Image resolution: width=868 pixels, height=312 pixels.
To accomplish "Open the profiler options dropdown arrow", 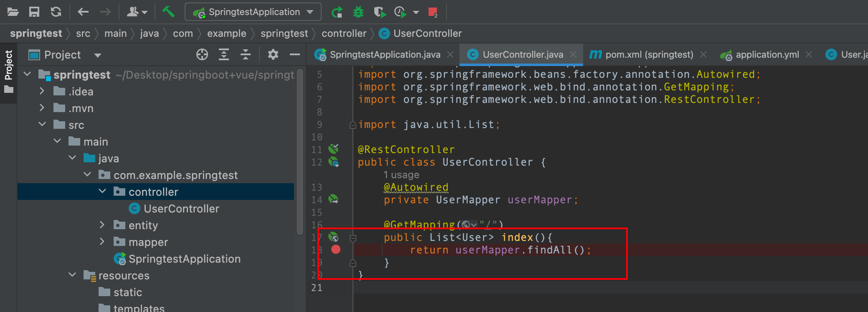I will click(x=416, y=12).
